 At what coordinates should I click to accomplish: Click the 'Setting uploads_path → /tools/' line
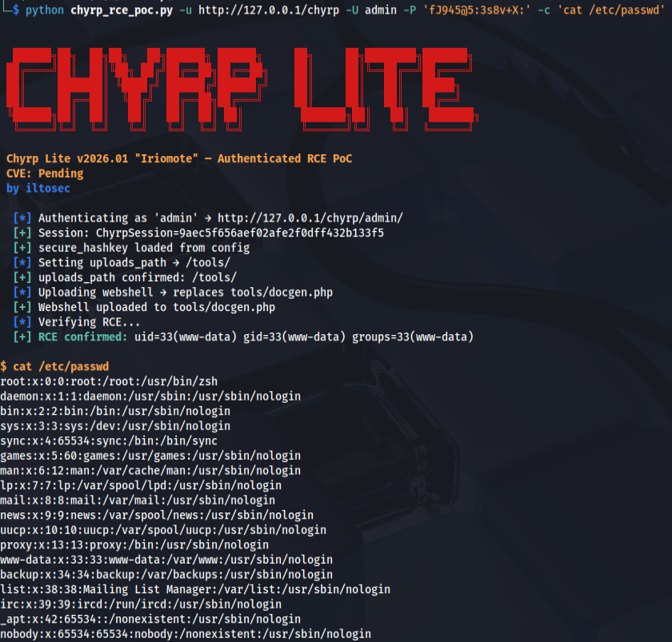click(122, 262)
